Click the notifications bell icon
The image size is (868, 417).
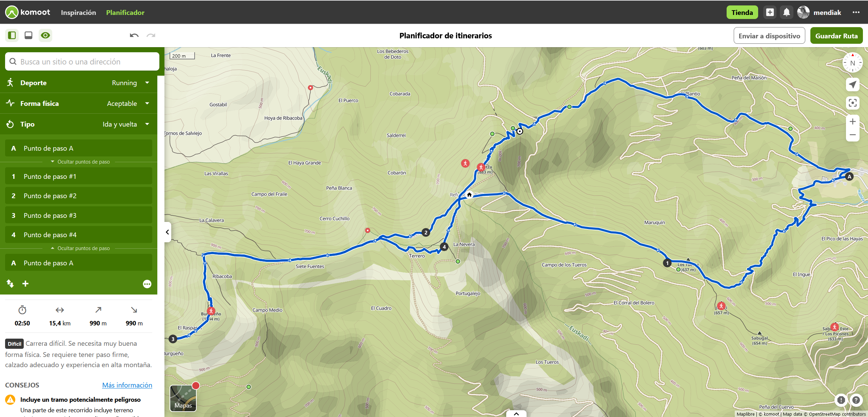pos(787,13)
